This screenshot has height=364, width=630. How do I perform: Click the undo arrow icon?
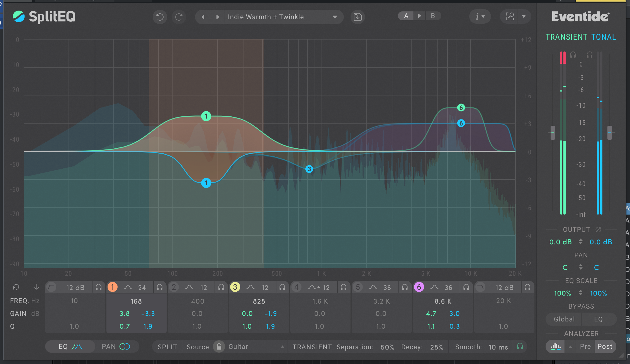click(160, 17)
